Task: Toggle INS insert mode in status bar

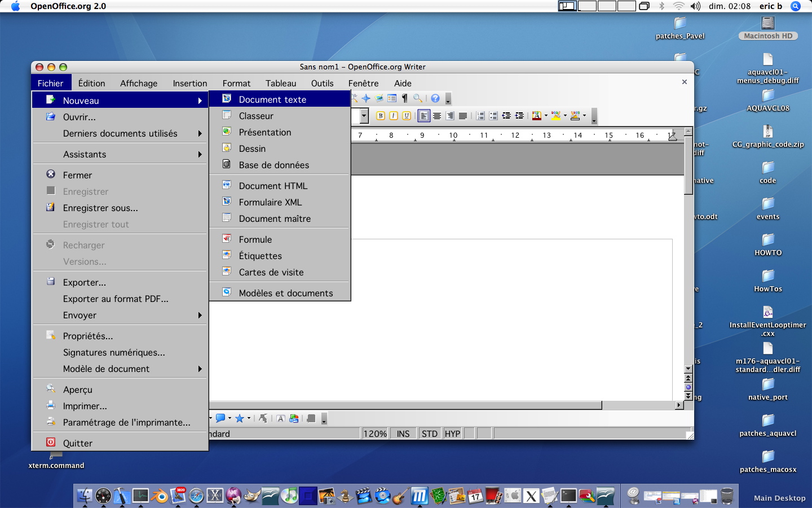Action: tap(403, 433)
